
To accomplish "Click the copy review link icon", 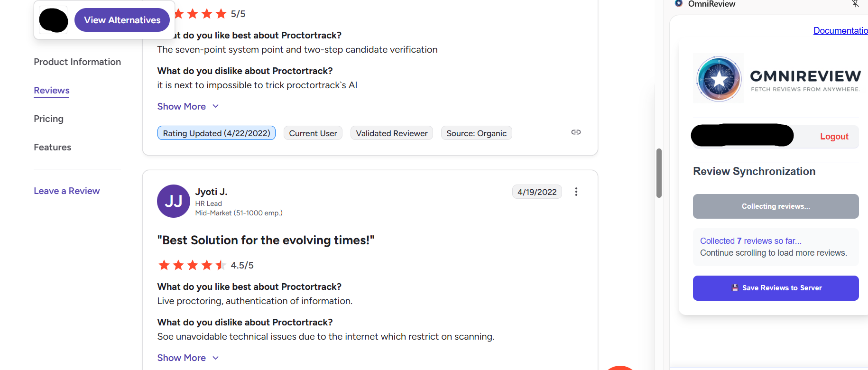I will coord(576,132).
